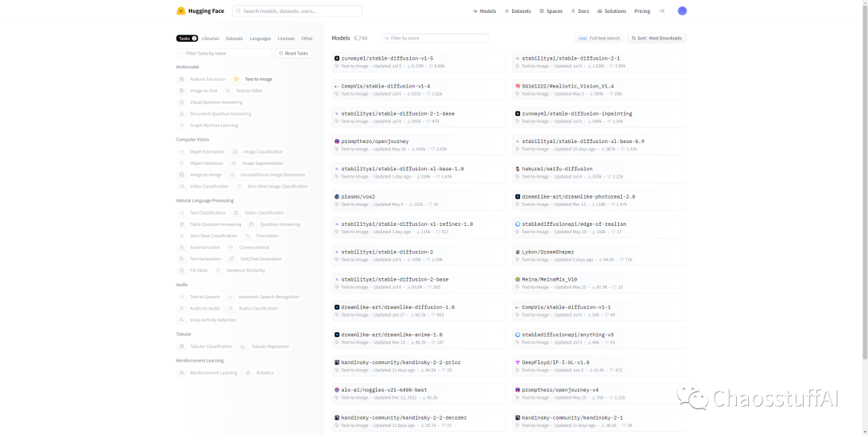Image resolution: width=868 pixels, height=435 pixels.
Task: Open CompVis/stable-diffusion-v1-4 model card
Action: pos(419,90)
